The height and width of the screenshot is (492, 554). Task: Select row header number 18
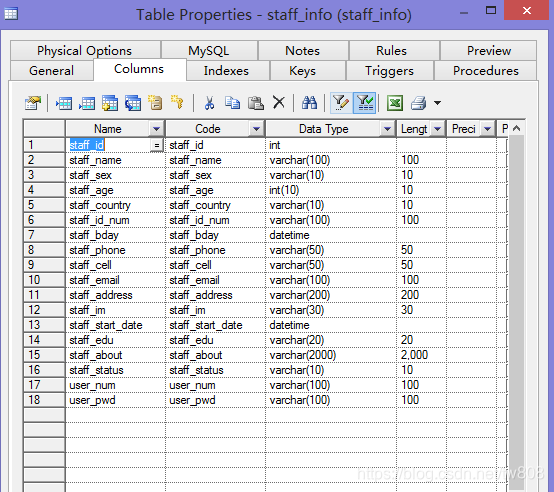click(44, 400)
